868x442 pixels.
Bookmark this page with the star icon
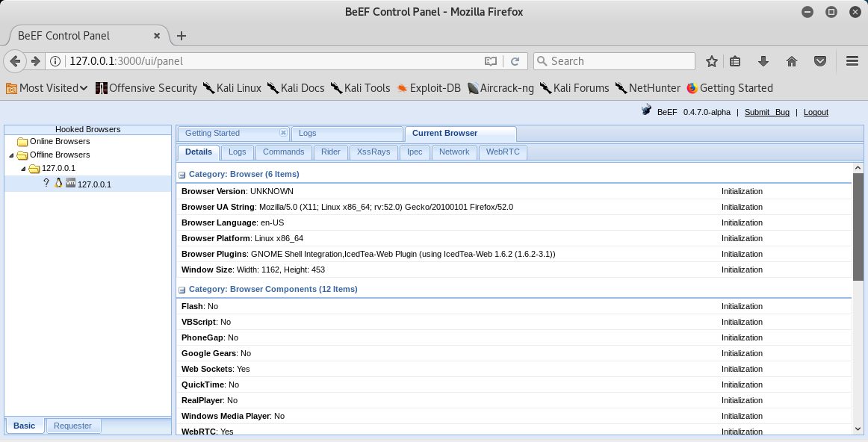pyautogui.click(x=712, y=61)
